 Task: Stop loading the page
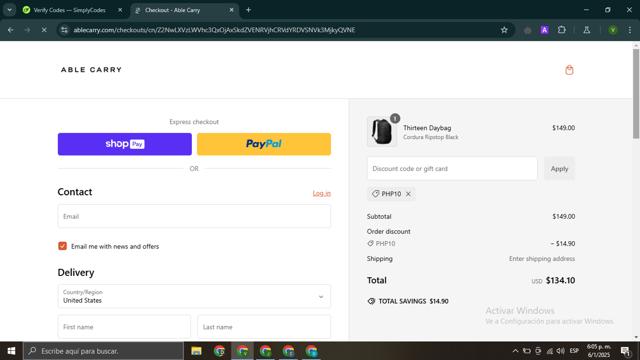point(44,30)
